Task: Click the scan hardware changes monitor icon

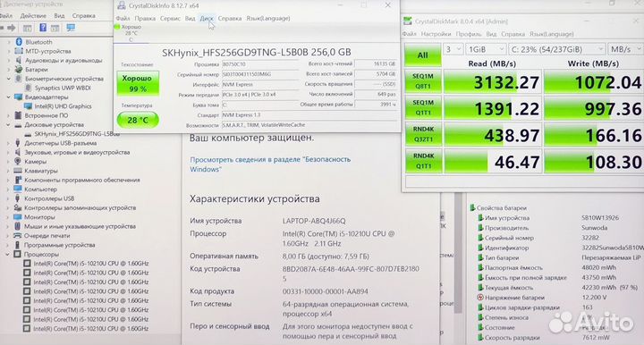Action: (71, 28)
